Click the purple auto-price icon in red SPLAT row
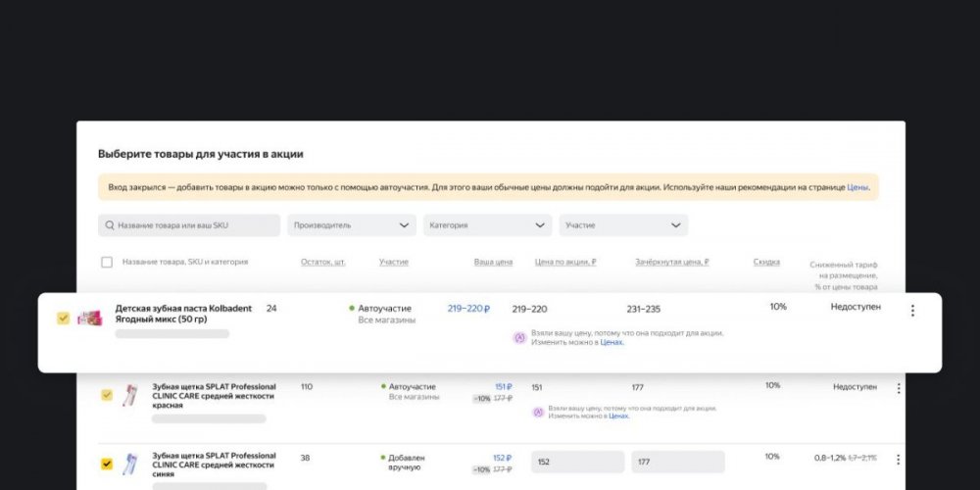This screenshot has height=490, width=980. pos(537,412)
